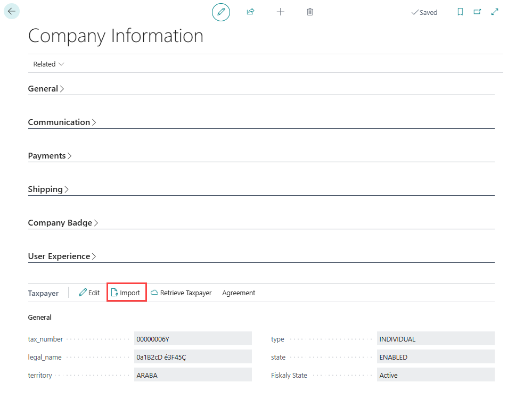Click Retrieve Taxpayer action

click(181, 293)
